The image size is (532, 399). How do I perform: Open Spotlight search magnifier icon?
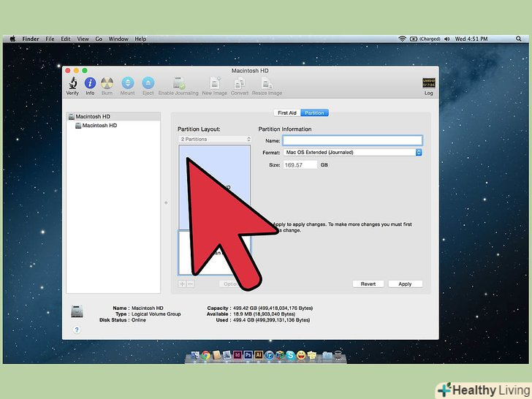point(518,39)
